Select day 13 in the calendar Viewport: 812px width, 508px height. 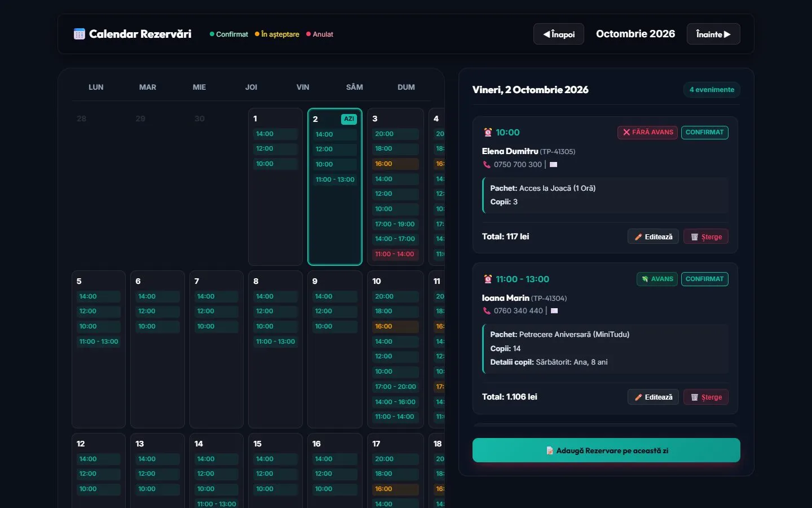[x=158, y=471]
